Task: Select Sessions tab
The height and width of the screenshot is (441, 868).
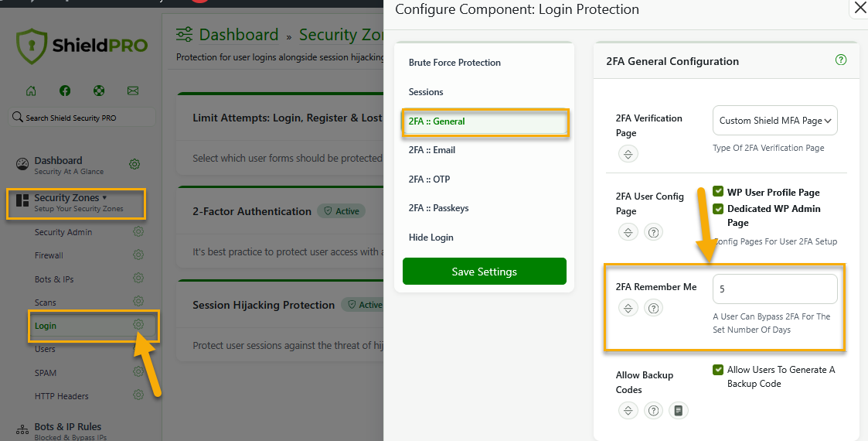Action: pyautogui.click(x=426, y=92)
